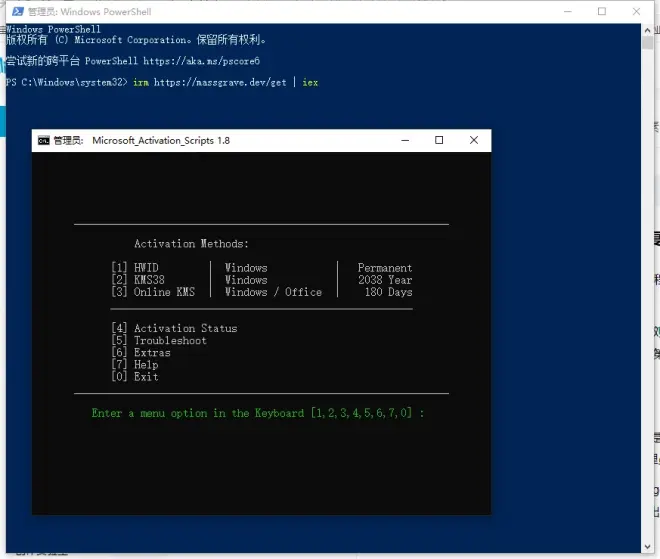Click the '180 Days' text
Screen dimensions: 660x559
pos(388,292)
